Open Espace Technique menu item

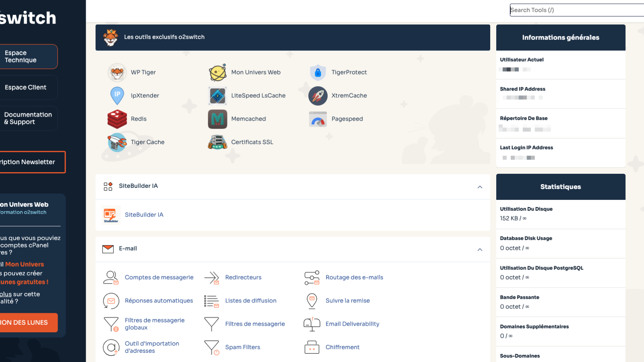click(x=27, y=57)
